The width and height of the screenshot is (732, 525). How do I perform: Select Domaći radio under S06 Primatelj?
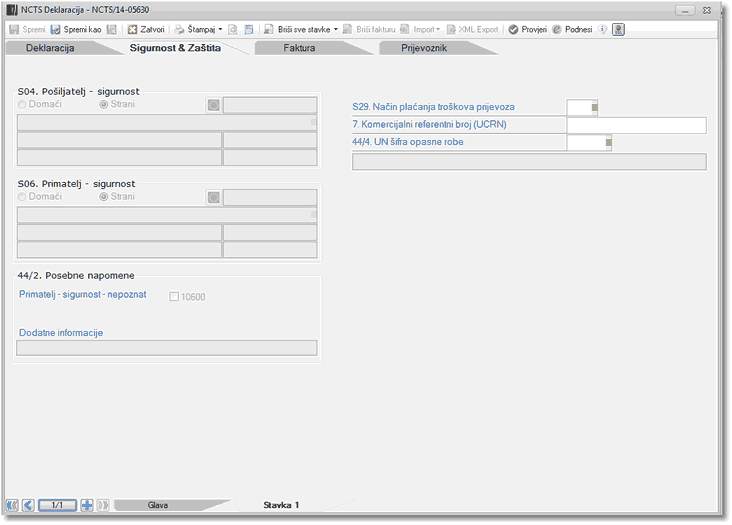click(x=22, y=197)
